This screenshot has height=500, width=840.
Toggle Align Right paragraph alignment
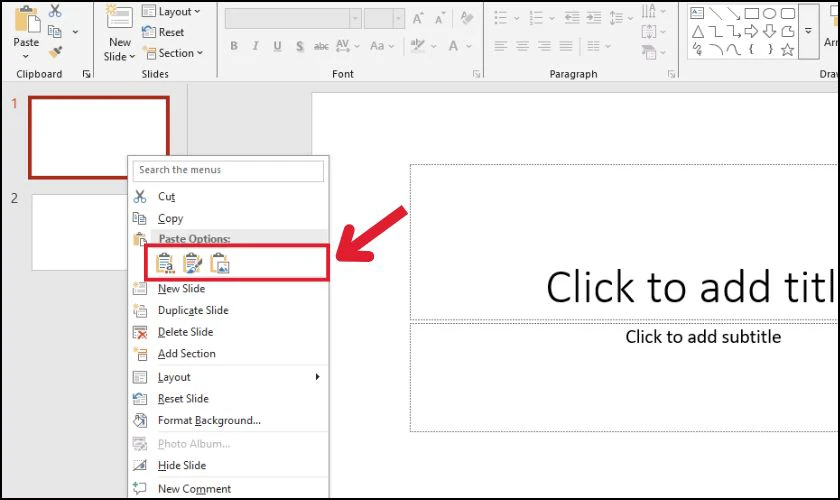(544, 46)
